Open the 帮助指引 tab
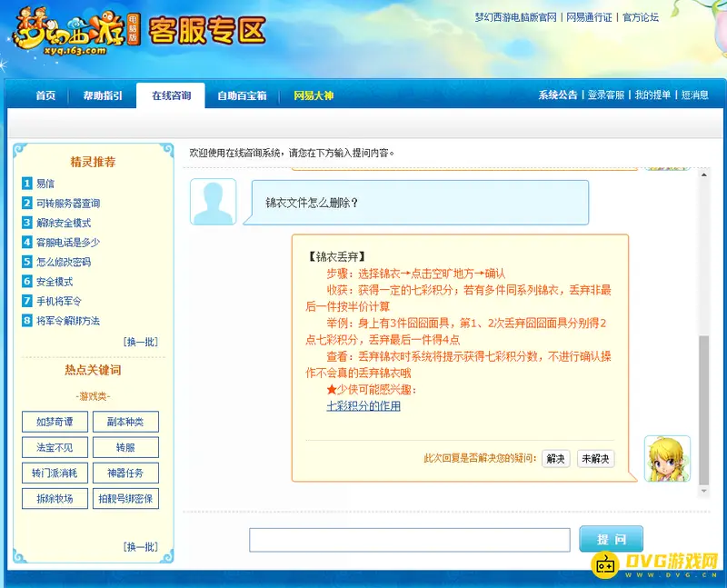Image resolution: width=727 pixels, height=588 pixels. click(x=103, y=95)
